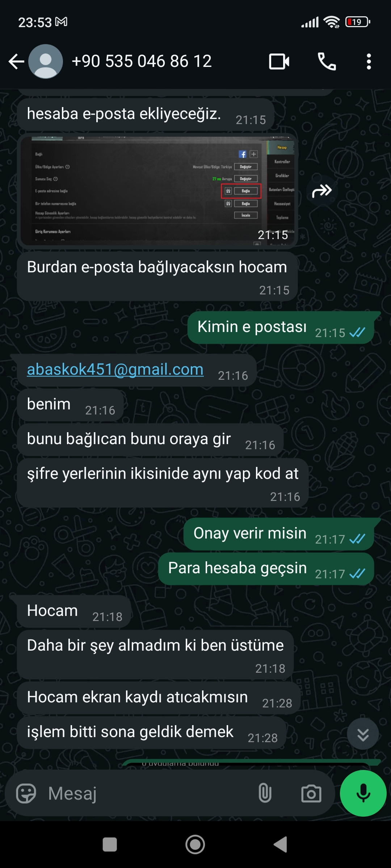Focus the Mesaj text input field
This screenshot has height=868, width=391.
[148, 793]
